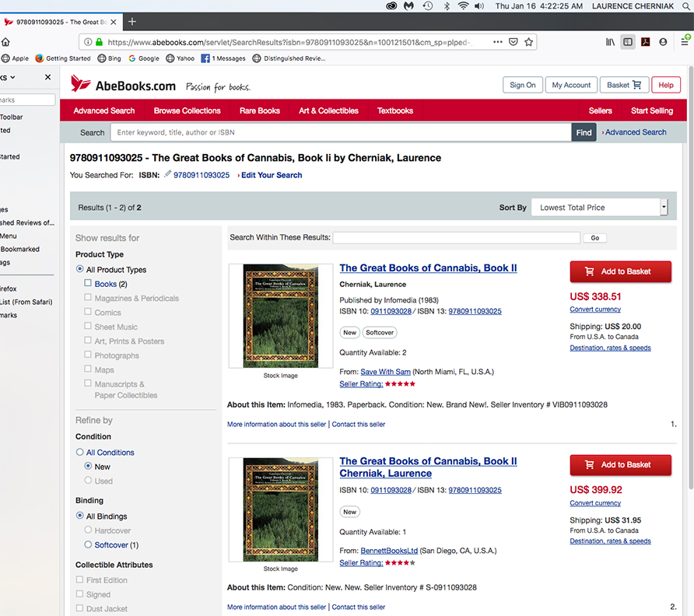
Task: Check the First Edition checkbox
Action: pyautogui.click(x=79, y=579)
